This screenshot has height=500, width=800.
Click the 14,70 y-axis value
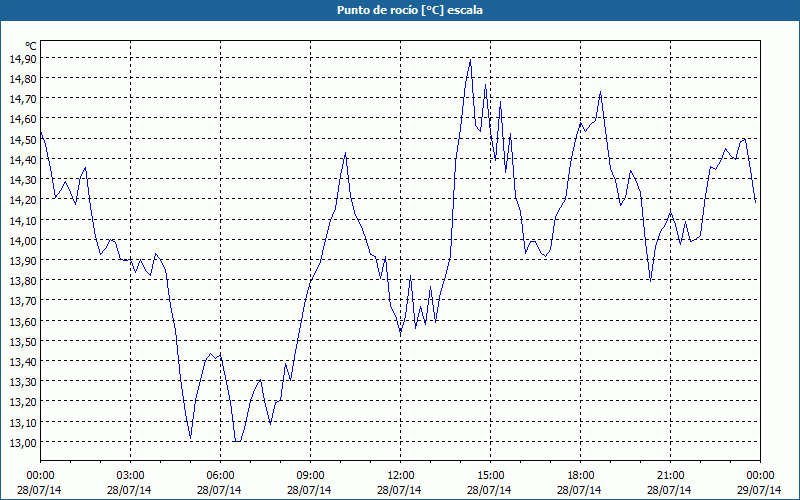coord(23,99)
